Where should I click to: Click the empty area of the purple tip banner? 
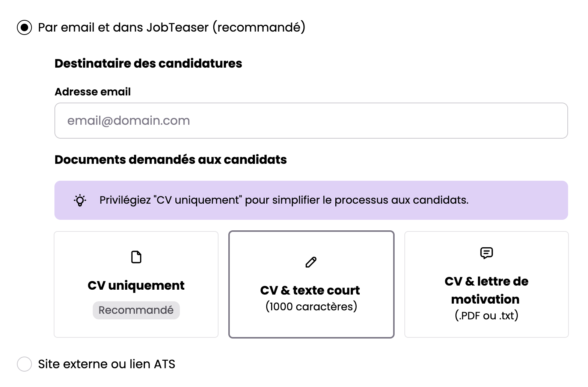click(x=518, y=200)
